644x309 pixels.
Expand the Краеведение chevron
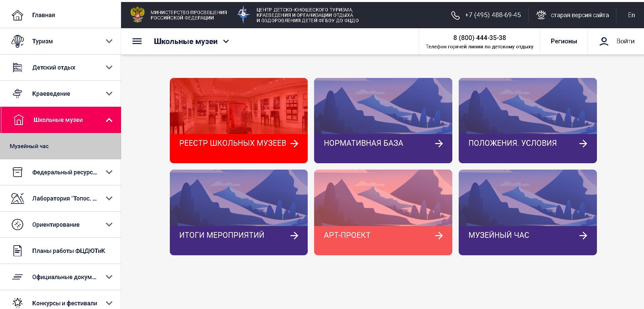pos(109,94)
